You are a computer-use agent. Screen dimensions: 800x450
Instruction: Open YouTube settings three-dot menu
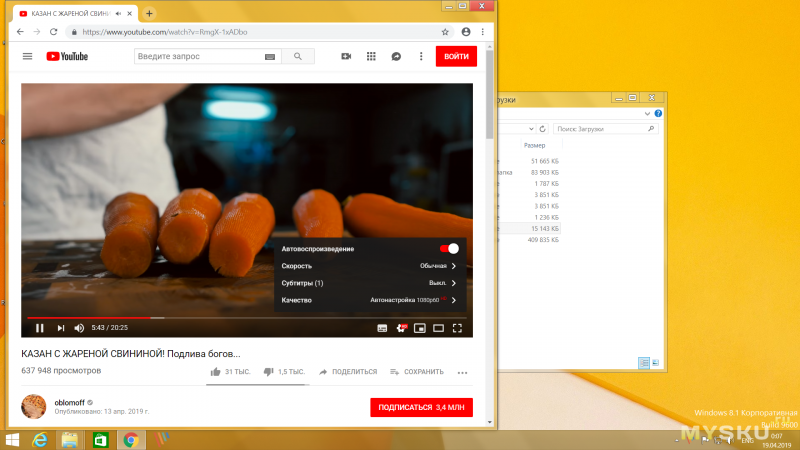coord(421,56)
